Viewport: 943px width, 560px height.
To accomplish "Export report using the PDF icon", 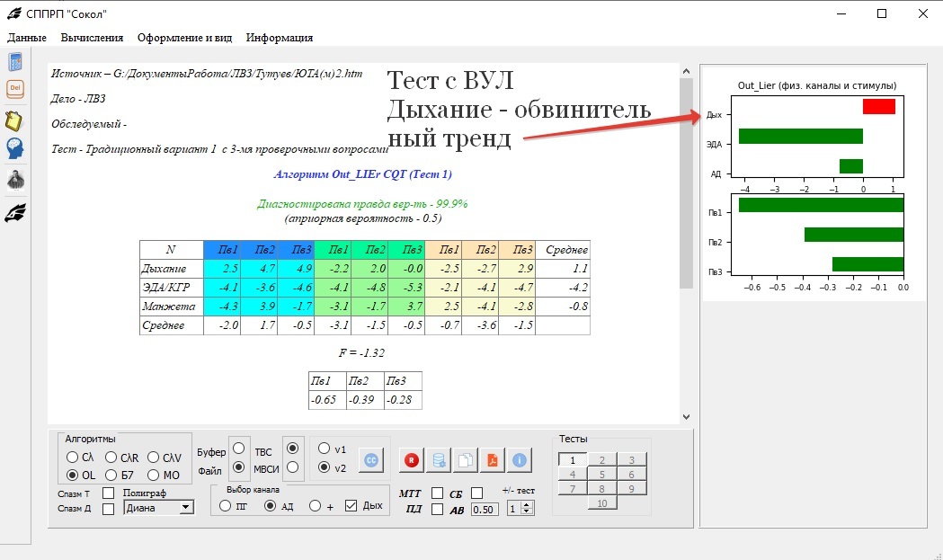I will click(x=493, y=459).
